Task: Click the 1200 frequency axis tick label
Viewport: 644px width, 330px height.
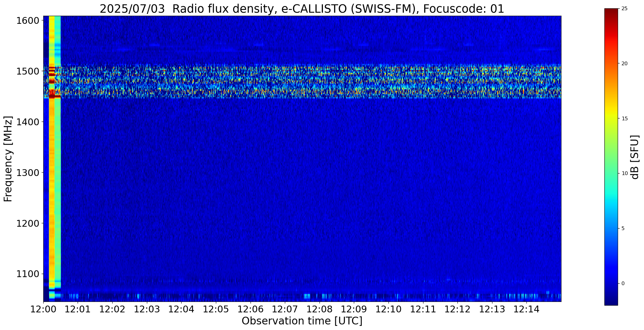Action: (x=28, y=223)
